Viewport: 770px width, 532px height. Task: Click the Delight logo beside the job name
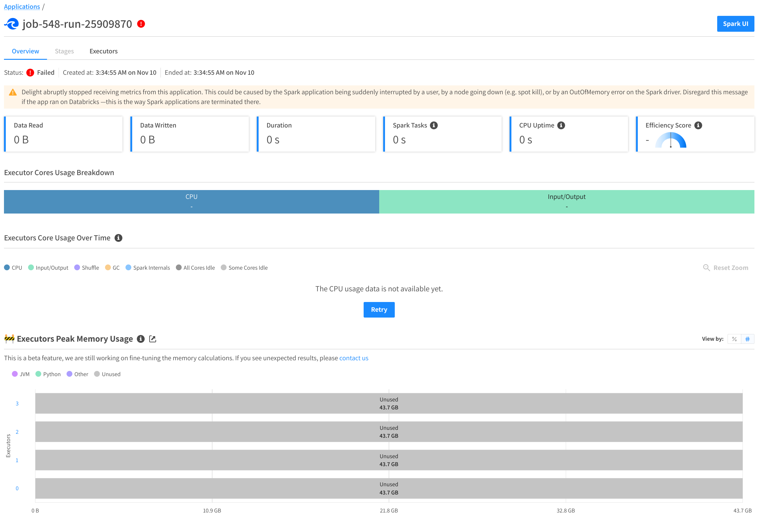coord(11,24)
